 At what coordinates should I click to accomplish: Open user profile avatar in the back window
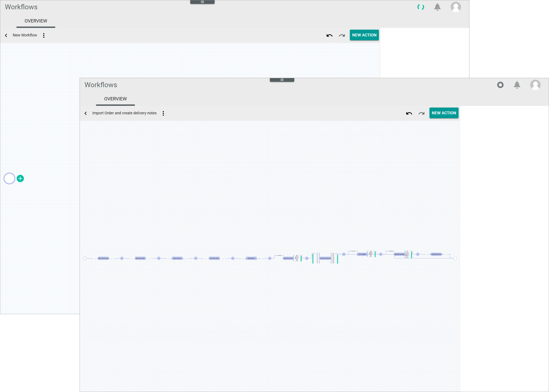pyautogui.click(x=456, y=7)
